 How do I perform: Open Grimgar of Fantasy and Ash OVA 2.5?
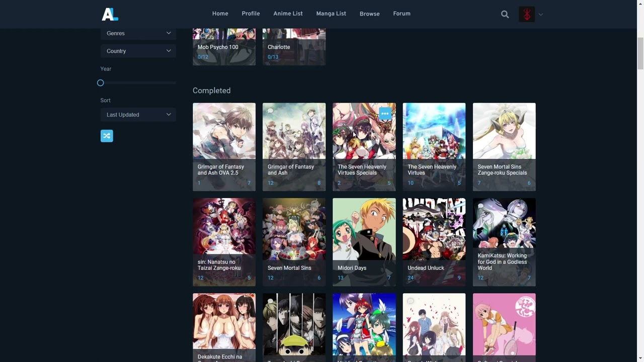coord(224,147)
